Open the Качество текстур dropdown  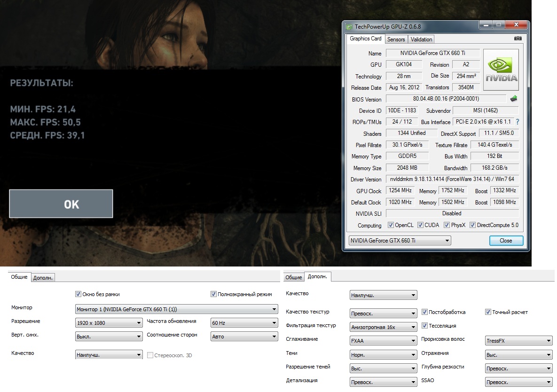(x=383, y=314)
